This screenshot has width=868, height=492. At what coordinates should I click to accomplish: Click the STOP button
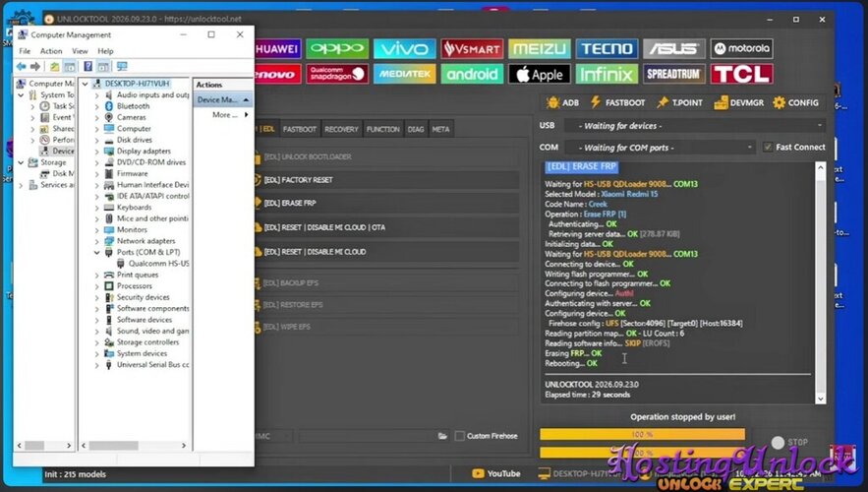point(790,442)
